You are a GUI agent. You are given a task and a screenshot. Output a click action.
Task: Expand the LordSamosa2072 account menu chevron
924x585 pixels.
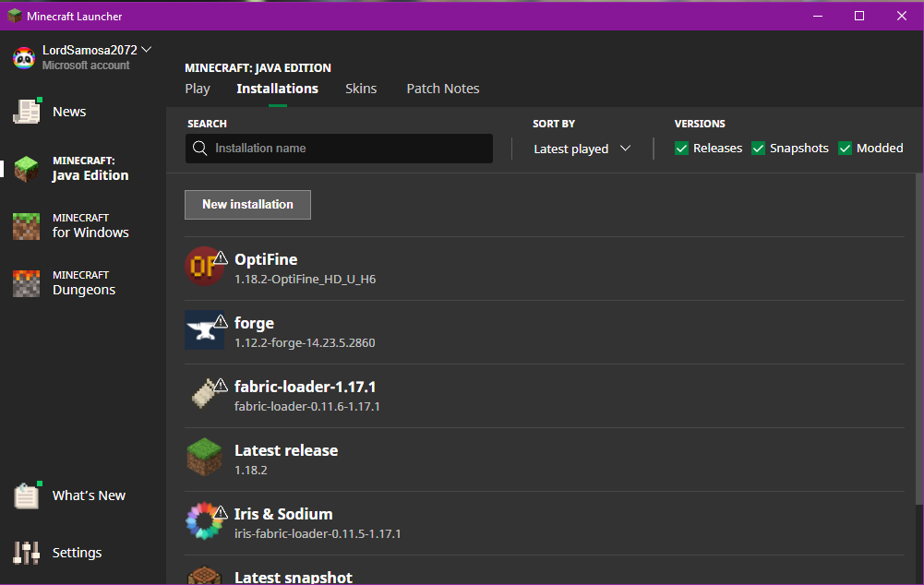point(146,50)
